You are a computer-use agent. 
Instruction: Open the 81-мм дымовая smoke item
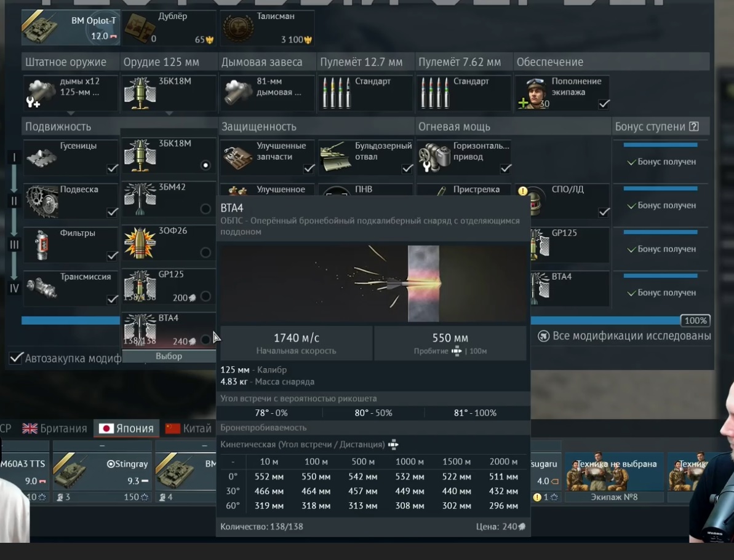[x=267, y=93]
